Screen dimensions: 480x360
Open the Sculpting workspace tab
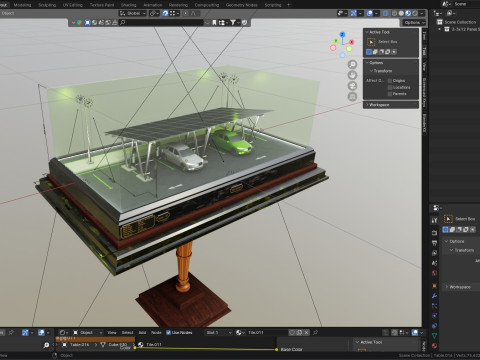tap(47, 5)
